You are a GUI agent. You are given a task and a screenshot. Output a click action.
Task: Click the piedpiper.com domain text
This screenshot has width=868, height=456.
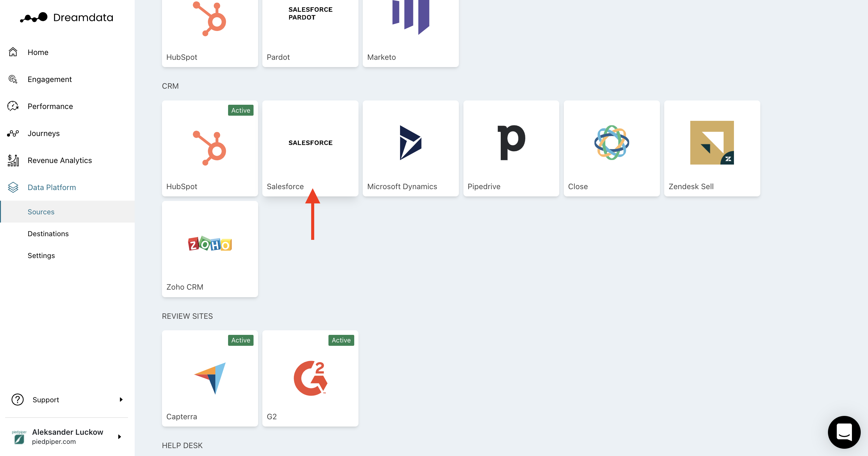pyautogui.click(x=54, y=442)
